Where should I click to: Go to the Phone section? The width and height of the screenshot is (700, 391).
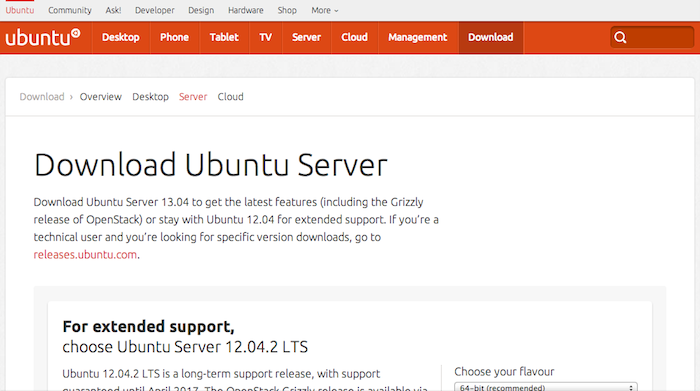coord(174,37)
